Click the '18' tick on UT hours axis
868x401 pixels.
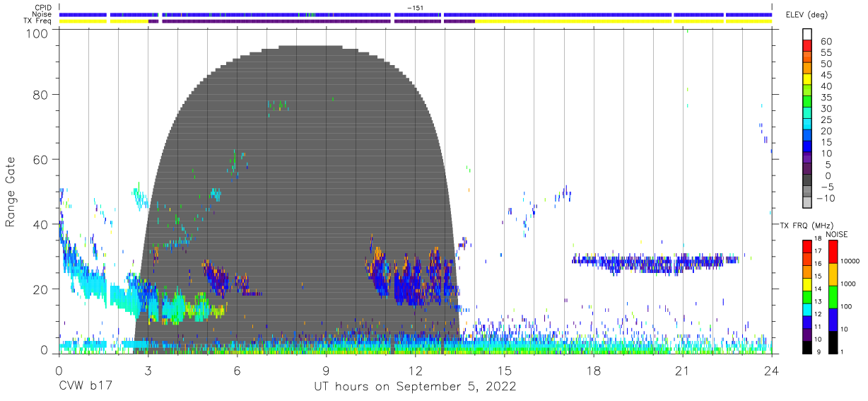[x=593, y=371]
